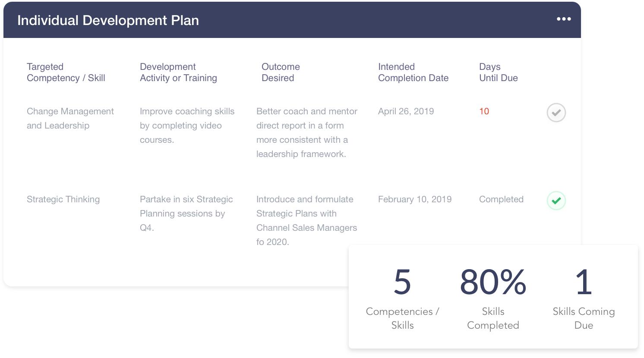Click the red 10 days remaining value
644x358 pixels.
484,111
